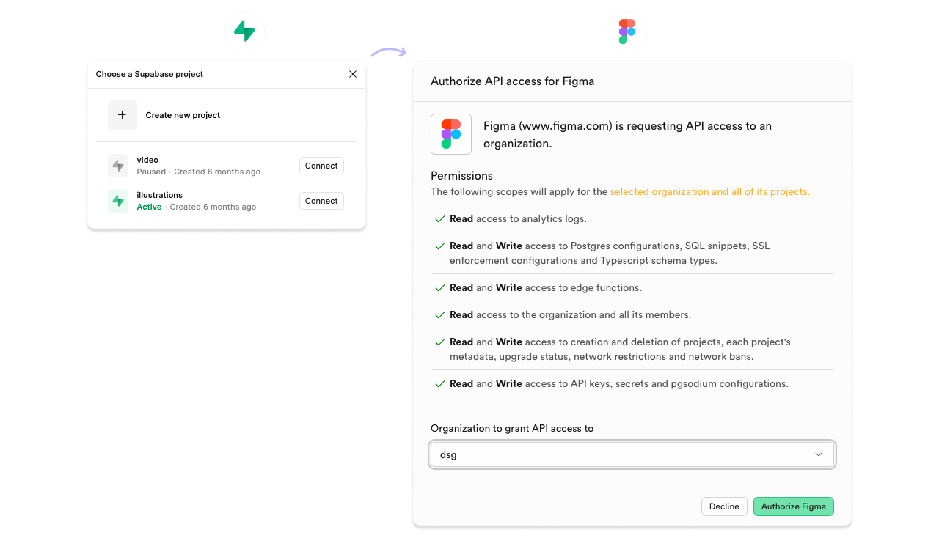Viewport: 939px width, 560px height.
Task: Click the arrow between Supabase and Figma
Action: (388, 52)
